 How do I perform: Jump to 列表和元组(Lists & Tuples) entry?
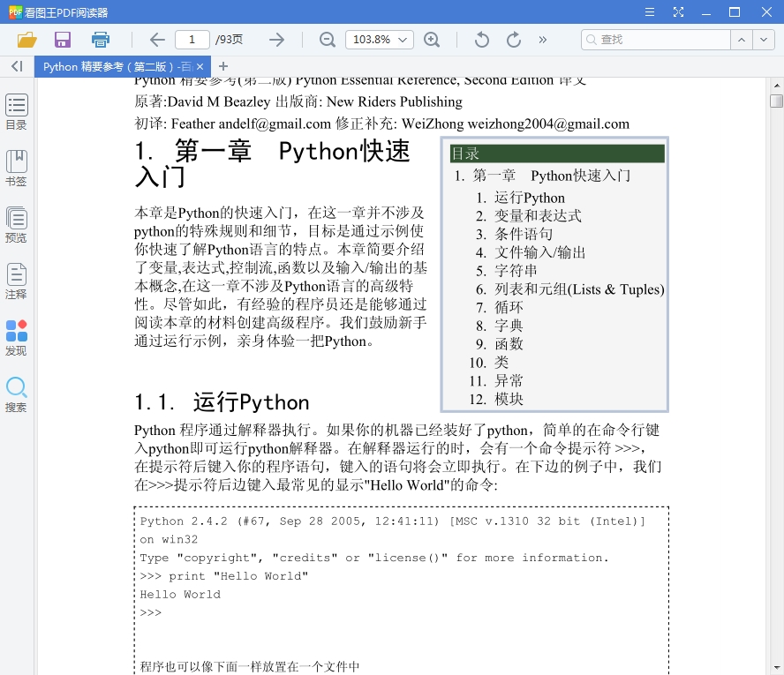coord(579,289)
